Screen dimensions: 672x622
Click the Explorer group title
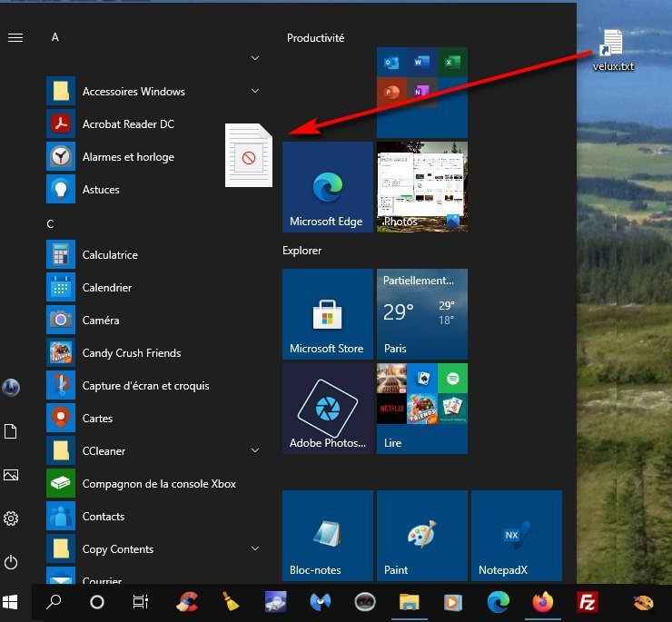(301, 251)
